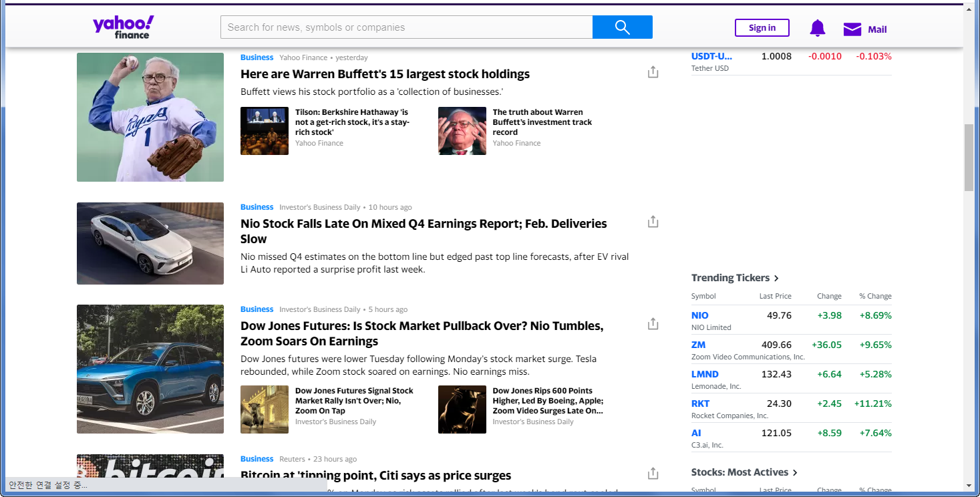
Task: Open Nio Stock Falls Late On Mixed headline
Action: pos(424,231)
